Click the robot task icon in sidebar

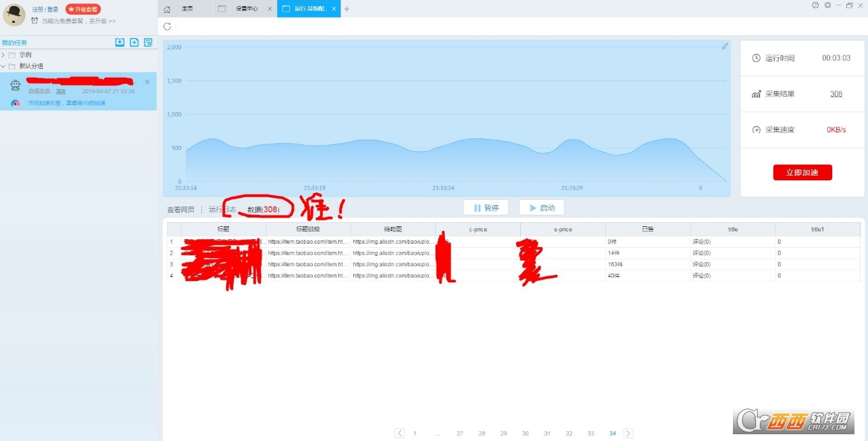16,84
